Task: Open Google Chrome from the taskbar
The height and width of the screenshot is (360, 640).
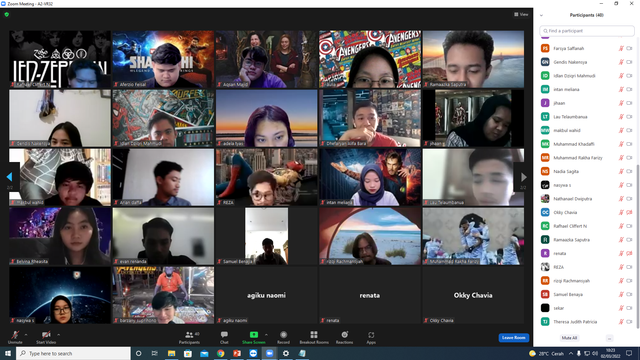Action: 220,353
